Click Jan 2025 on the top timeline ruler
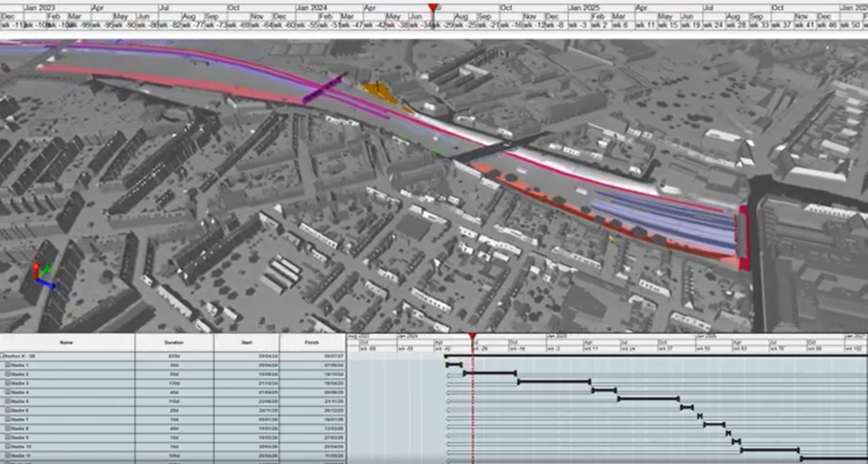This screenshot has width=868, height=464. tap(584, 8)
